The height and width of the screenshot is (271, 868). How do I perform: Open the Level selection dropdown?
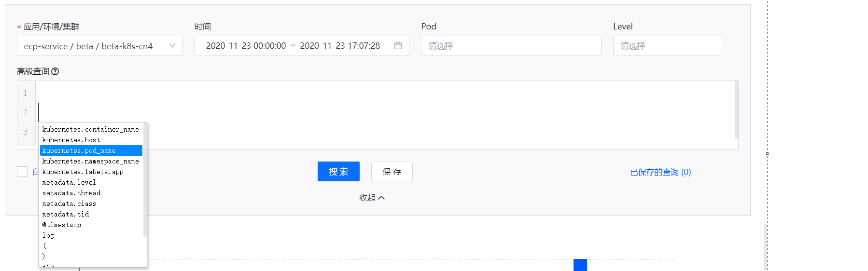(666, 46)
